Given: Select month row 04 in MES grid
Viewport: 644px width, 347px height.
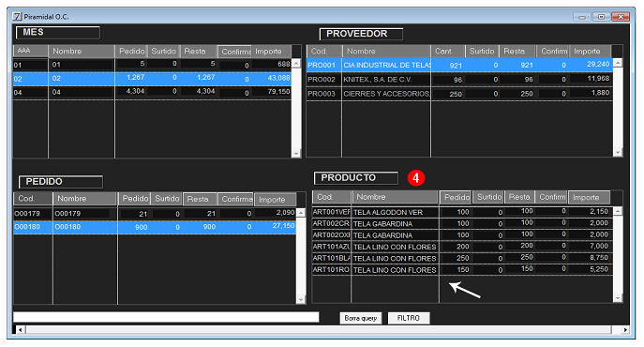Looking at the screenshot, I should coord(153,92).
